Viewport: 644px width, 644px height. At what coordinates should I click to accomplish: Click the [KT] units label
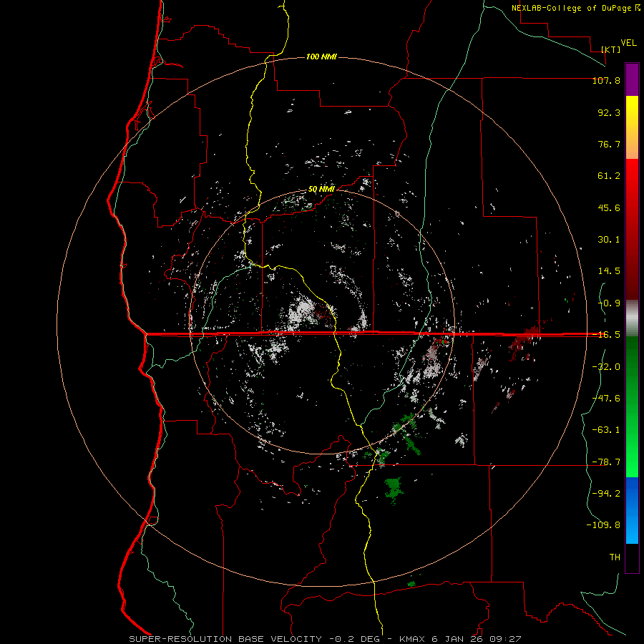[611, 49]
